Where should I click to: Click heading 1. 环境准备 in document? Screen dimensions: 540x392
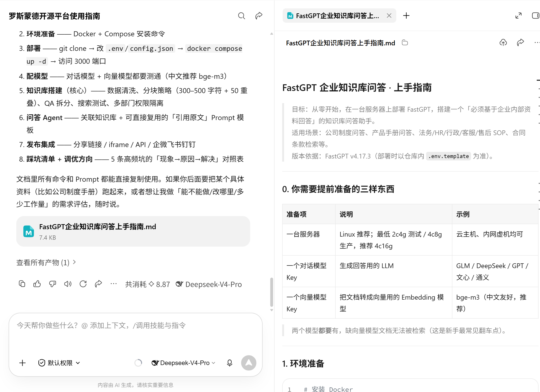pyautogui.click(x=303, y=364)
